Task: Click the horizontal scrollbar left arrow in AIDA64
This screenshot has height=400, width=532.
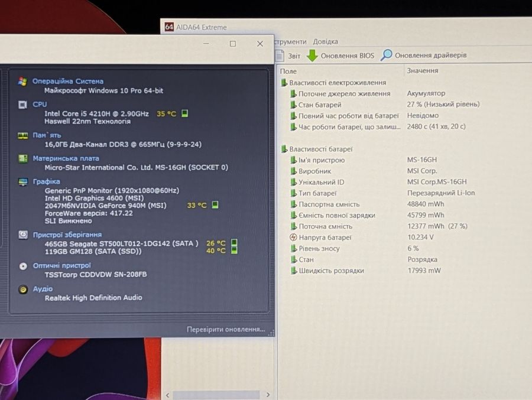Action: tap(168, 395)
